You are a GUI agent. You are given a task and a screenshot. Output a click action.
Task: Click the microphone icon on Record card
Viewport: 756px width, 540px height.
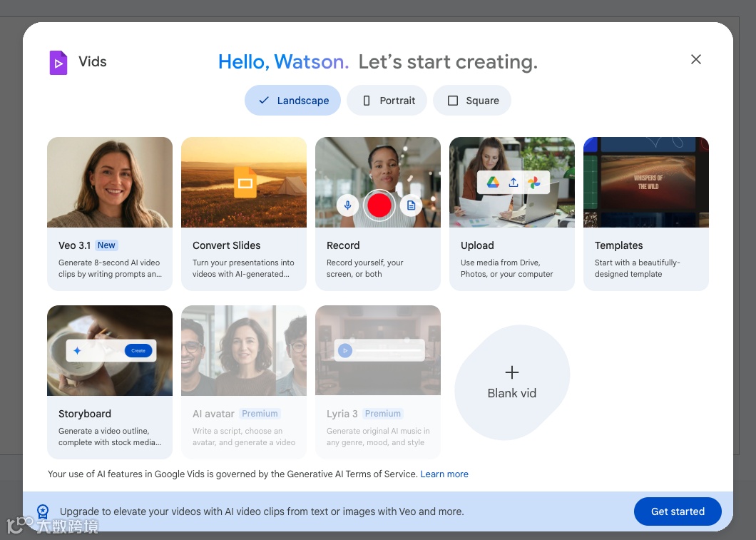347,205
